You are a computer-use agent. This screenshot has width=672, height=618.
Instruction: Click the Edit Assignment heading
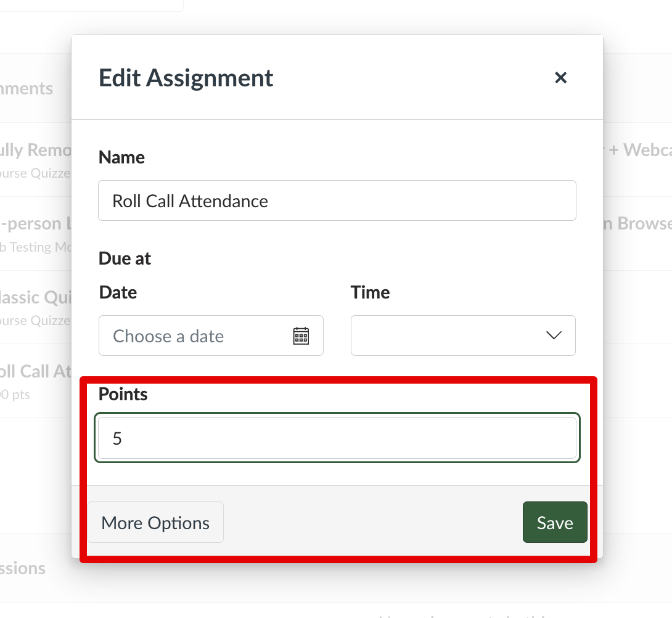[186, 78]
